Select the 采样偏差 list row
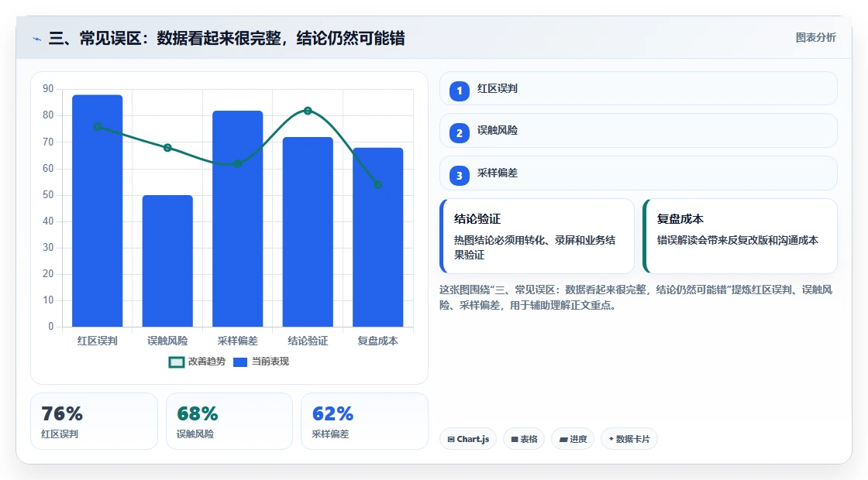868x480 pixels. pyautogui.click(x=639, y=173)
